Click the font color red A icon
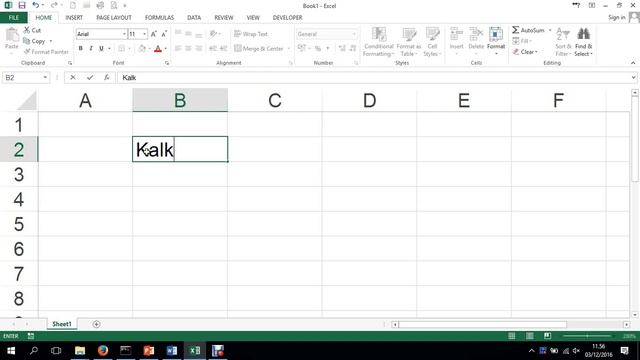This screenshot has height=360, width=640. (158, 49)
